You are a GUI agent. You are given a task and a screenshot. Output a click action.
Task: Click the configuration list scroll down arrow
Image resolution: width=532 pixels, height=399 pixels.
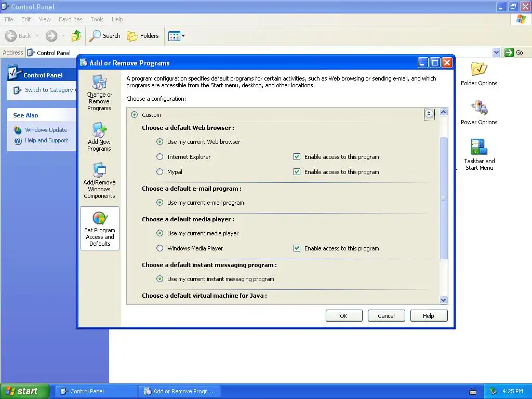click(x=444, y=300)
